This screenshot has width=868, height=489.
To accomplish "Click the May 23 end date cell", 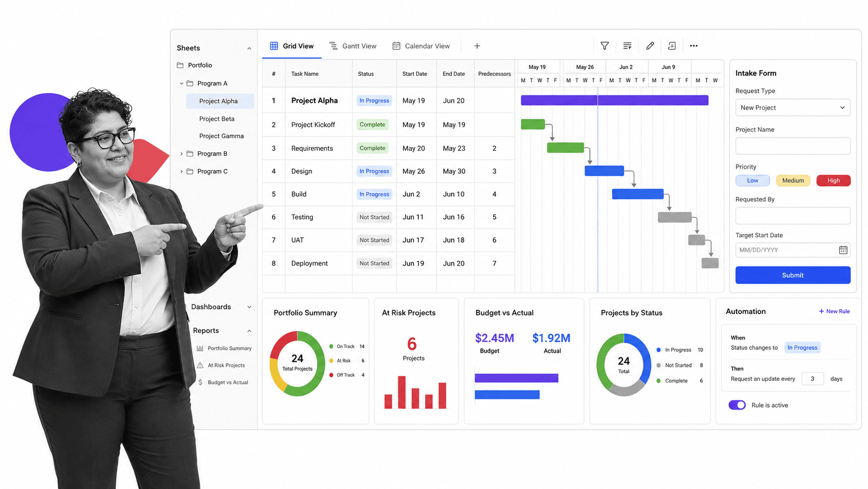I will coord(454,148).
